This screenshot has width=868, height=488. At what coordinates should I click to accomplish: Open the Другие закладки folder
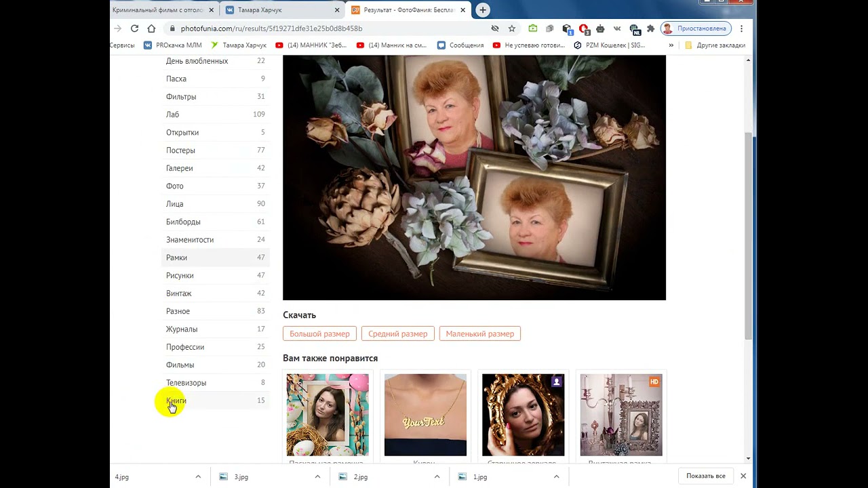(715, 45)
